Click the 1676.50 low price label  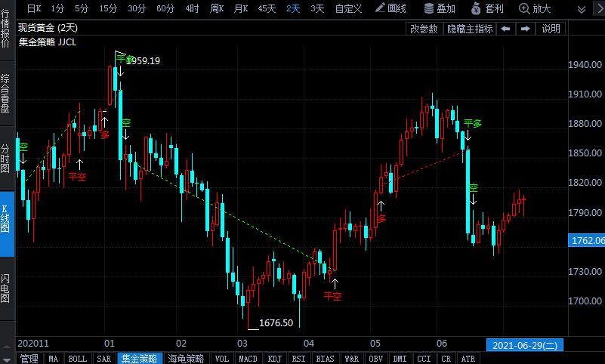(276, 322)
